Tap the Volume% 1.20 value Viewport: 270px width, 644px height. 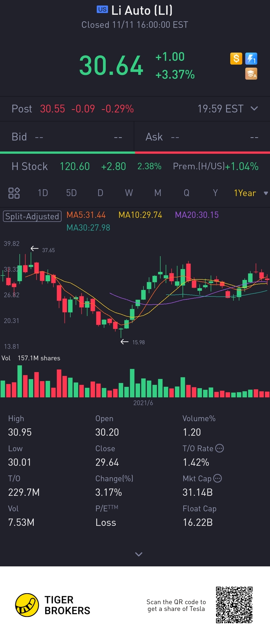pyautogui.click(x=192, y=432)
